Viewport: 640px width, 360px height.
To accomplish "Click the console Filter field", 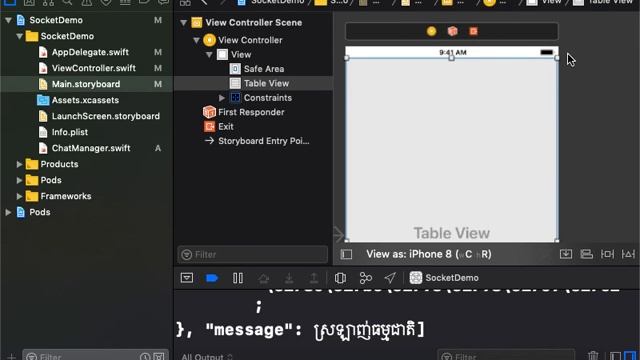I will (506, 356).
